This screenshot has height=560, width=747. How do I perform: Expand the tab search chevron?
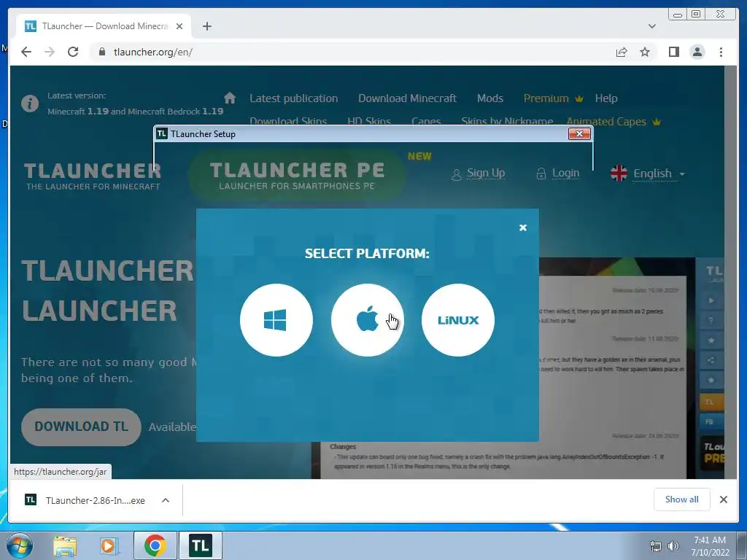651,26
